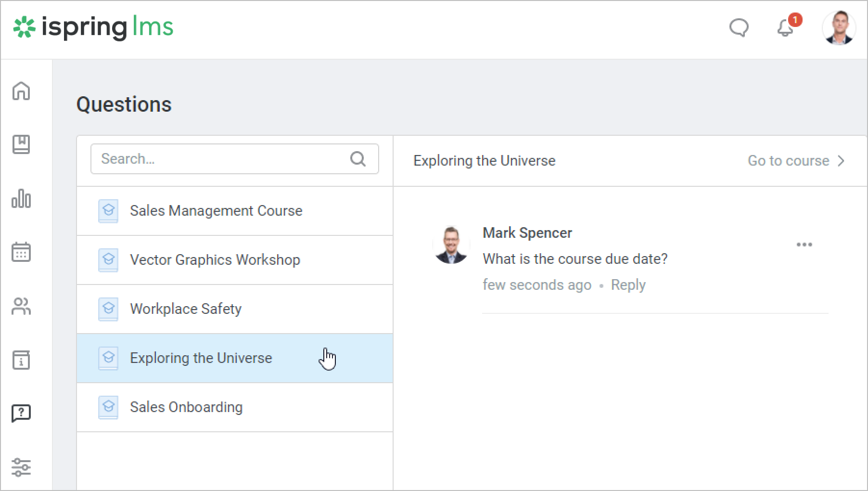Open the Settings sliders icon
Screen dimensions: 868x491
[x=21, y=467]
